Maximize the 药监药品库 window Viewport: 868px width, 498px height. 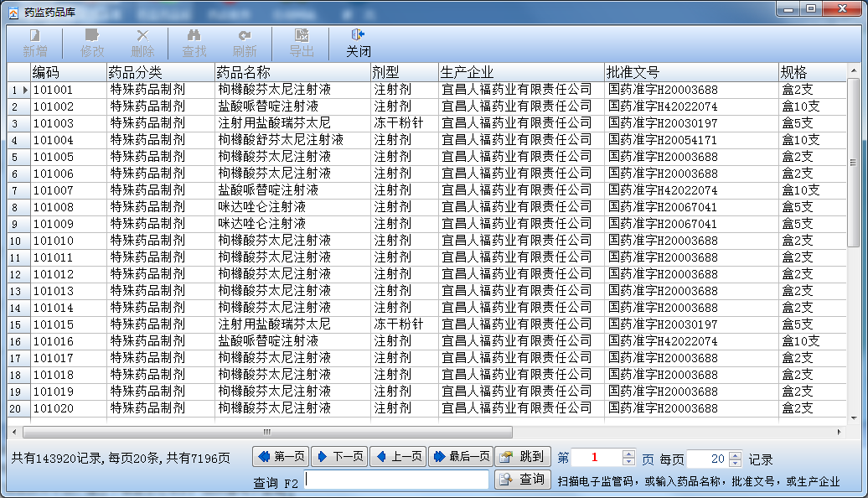click(x=811, y=8)
